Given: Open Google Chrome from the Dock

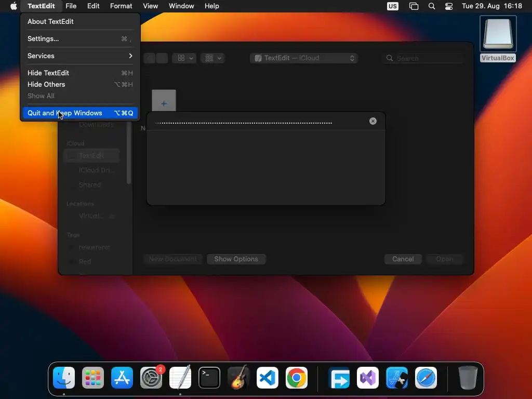Looking at the screenshot, I should tap(297, 378).
